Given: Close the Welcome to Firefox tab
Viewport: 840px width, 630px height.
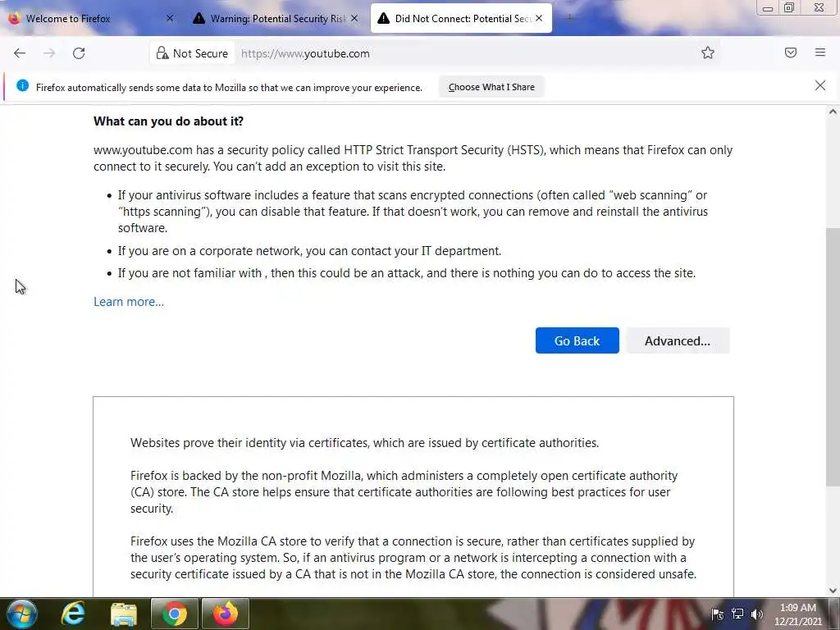Looking at the screenshot, I should pos(169,18).
